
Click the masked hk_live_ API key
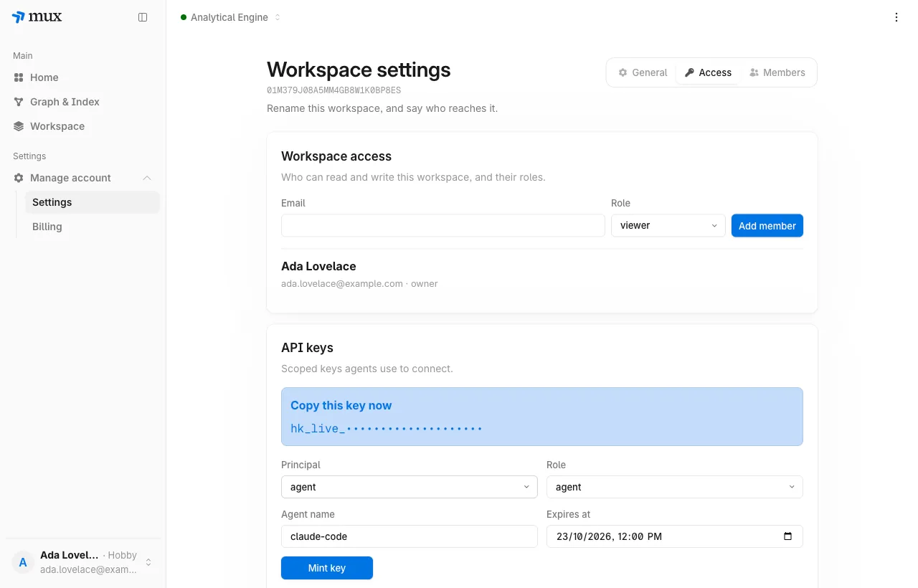tap(387, 429)
